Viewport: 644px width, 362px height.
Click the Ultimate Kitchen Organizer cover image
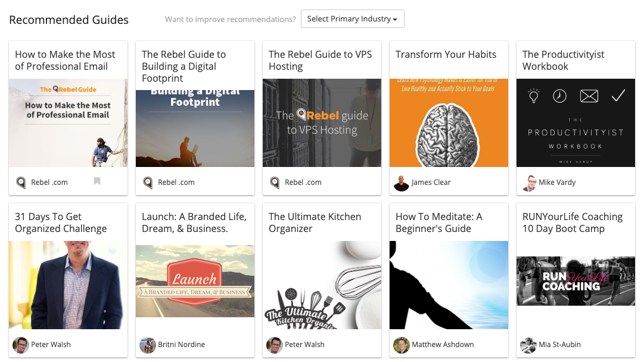322,285
